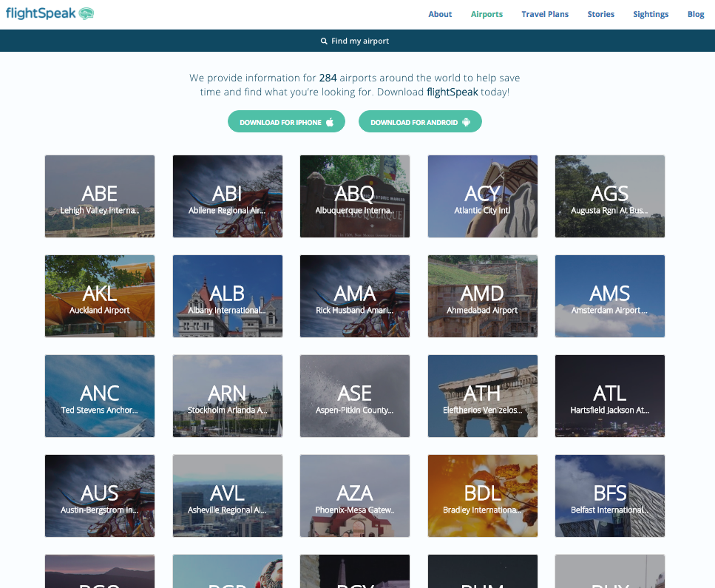
Task: Click the Download for Android button
Action: coord(420,121)
